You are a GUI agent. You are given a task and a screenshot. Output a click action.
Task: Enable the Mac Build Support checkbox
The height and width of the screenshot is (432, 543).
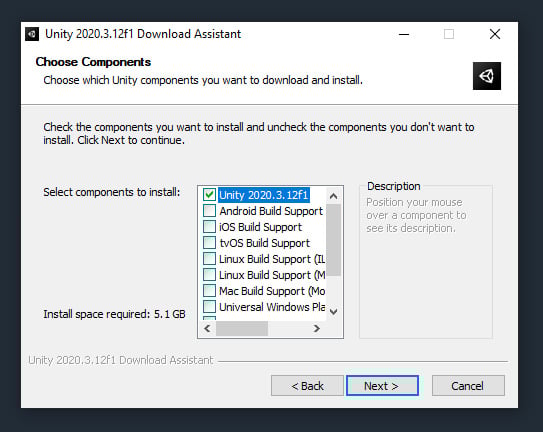(209, 290)
